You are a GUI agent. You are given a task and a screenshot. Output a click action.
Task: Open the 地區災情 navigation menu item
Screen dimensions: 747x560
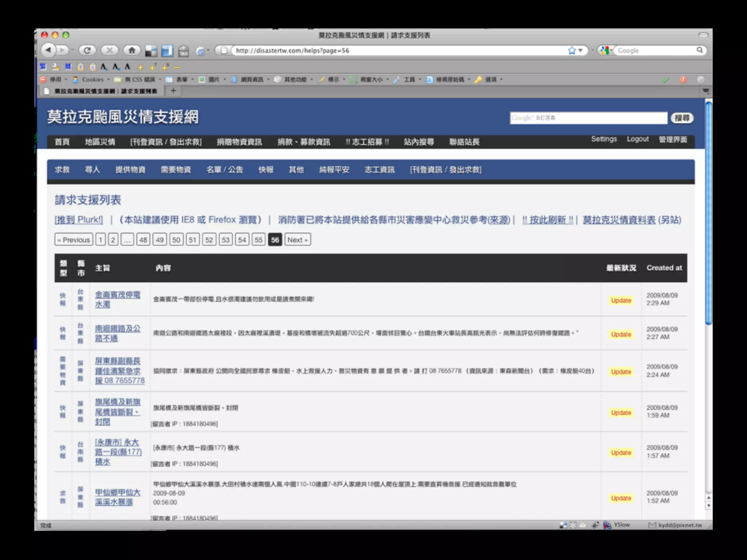point(100,142)
